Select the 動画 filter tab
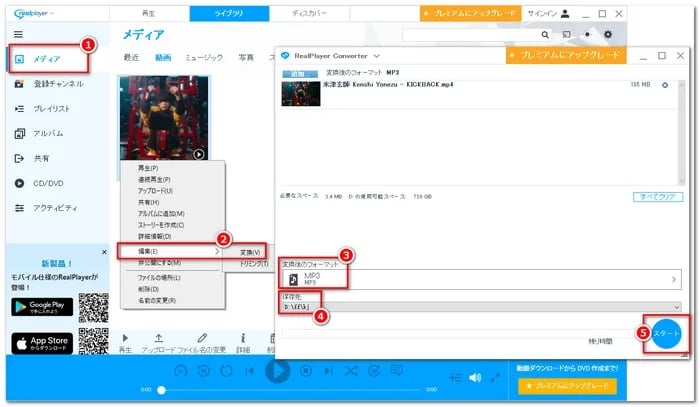Viewport: 700px width, 407px height. [x=163, y=58]
